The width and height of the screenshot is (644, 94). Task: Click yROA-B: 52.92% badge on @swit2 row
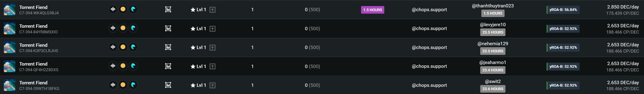click(x=563, y=85)
